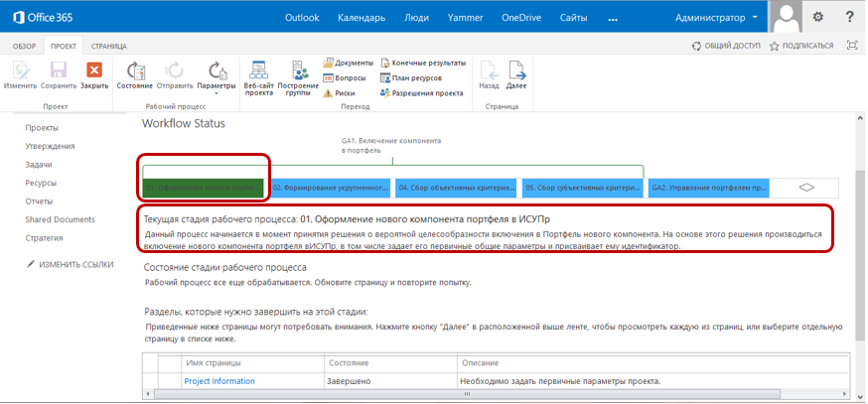Open Проекты in the left navigation
Viewport: 868px width, 404px height.
(x=42, y=128)
